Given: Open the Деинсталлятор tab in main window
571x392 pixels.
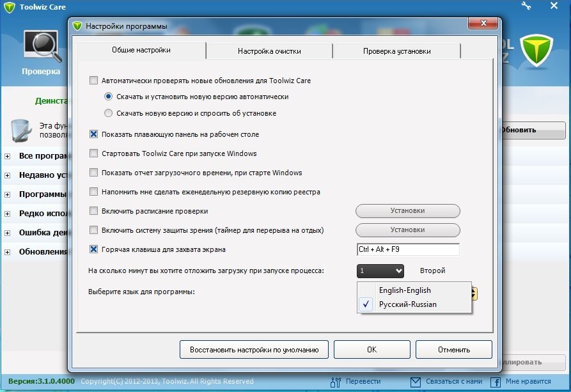Looking at the screenshot, I should pos(51,101).
